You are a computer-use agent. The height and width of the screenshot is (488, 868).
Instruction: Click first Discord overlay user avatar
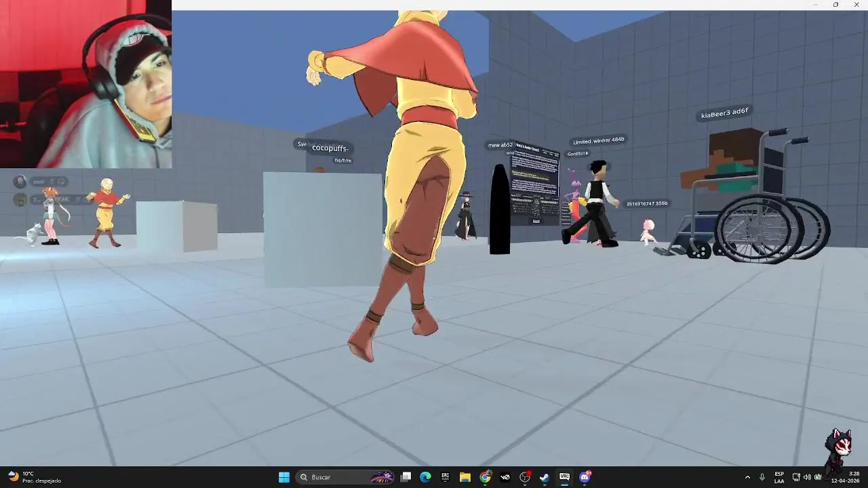(20, 181)
